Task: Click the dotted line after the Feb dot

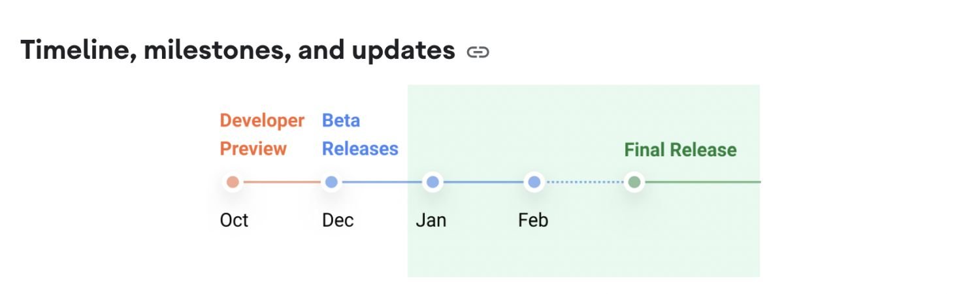Action: (584, 182)
